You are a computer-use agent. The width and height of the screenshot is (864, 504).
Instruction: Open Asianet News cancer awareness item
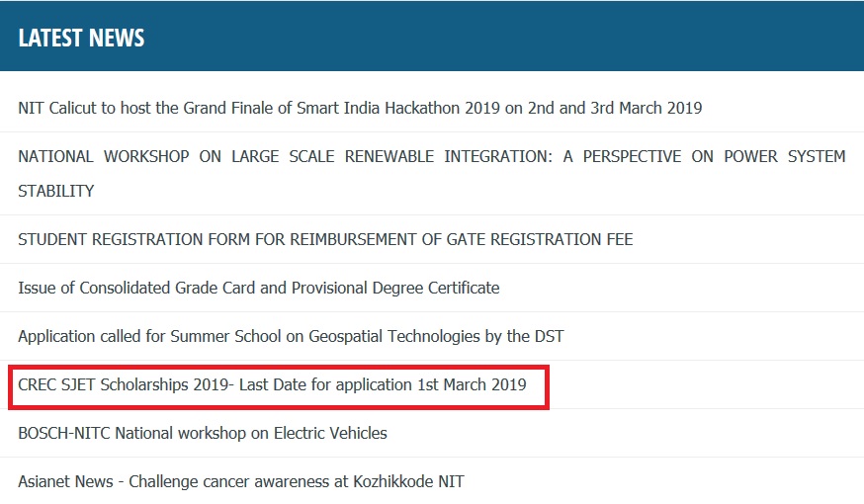240,481
